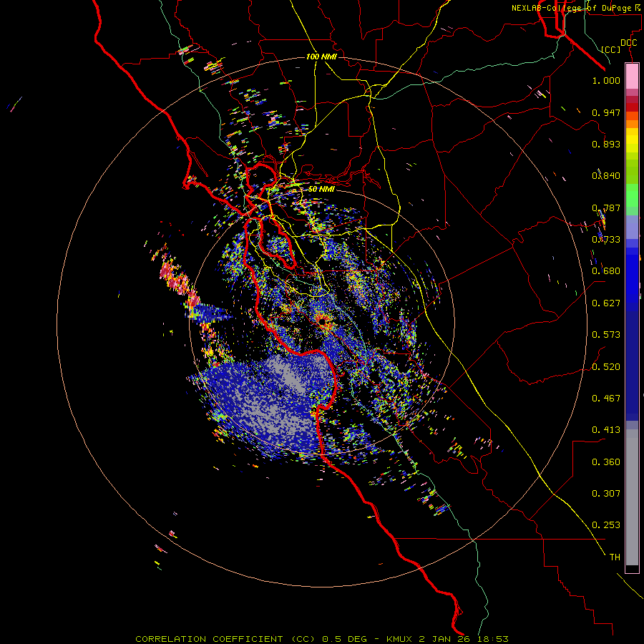
Task: Click the 0.680 legend value
Action: click(x=606, y=271)
